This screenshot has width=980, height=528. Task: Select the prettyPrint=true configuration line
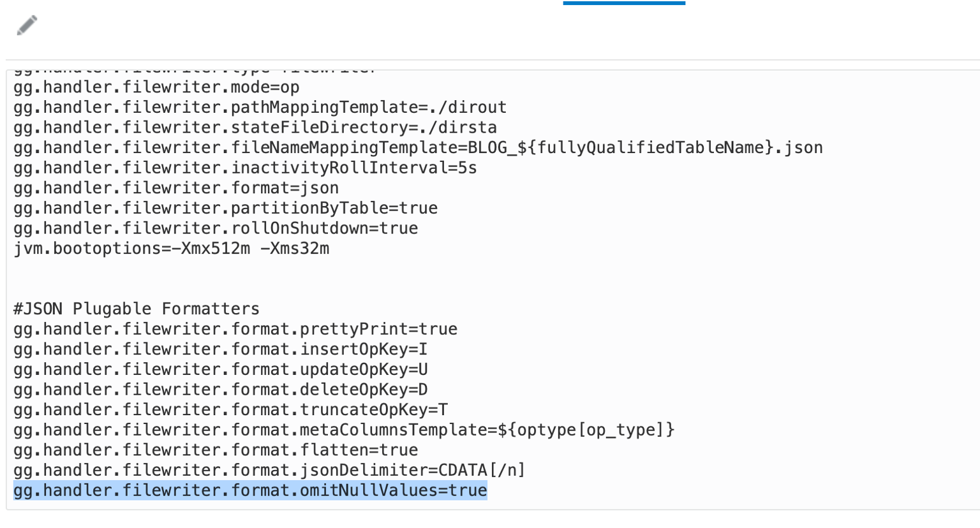[x=235, y=329]
